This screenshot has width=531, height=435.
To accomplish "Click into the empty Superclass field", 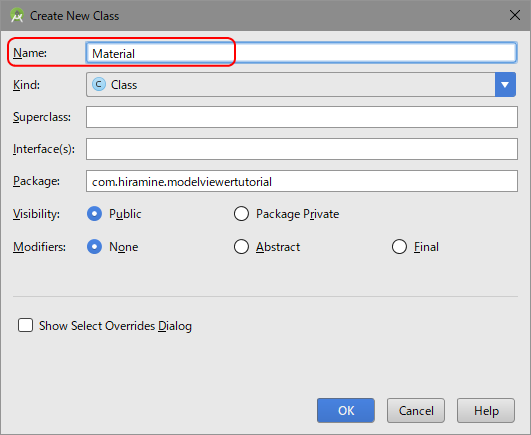I will tap(302, 117).
